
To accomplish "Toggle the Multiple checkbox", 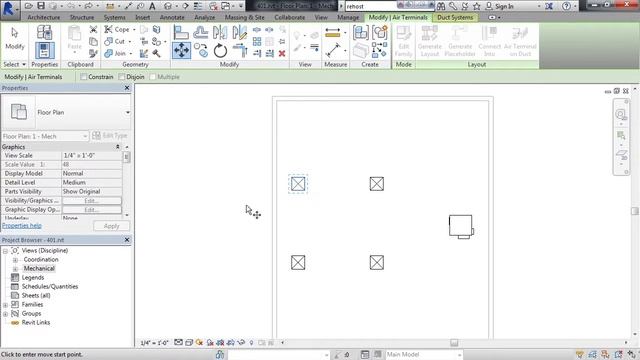I will point(153,77).
